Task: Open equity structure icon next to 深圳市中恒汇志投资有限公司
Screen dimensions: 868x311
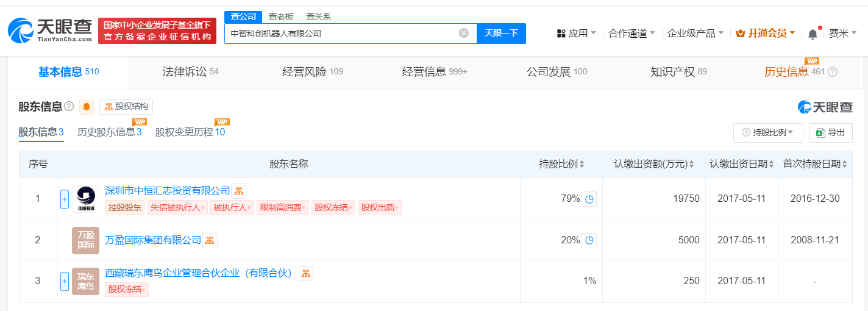Action: click(x=239, y=191)
